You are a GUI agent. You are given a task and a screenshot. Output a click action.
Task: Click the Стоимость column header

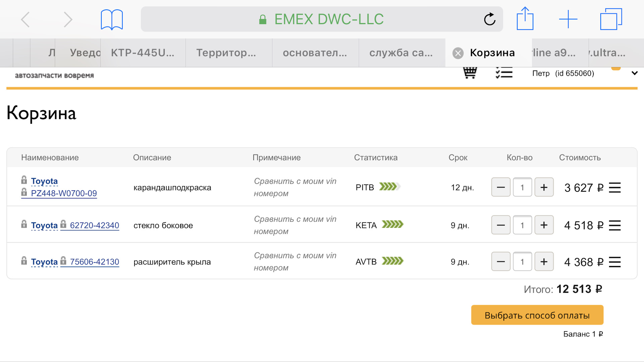580,158
